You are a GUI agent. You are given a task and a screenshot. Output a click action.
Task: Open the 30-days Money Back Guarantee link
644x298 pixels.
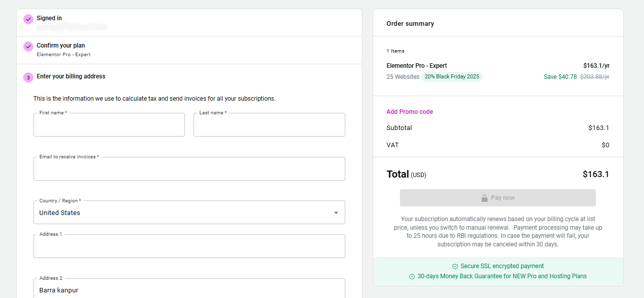click(x=502, y=276)
